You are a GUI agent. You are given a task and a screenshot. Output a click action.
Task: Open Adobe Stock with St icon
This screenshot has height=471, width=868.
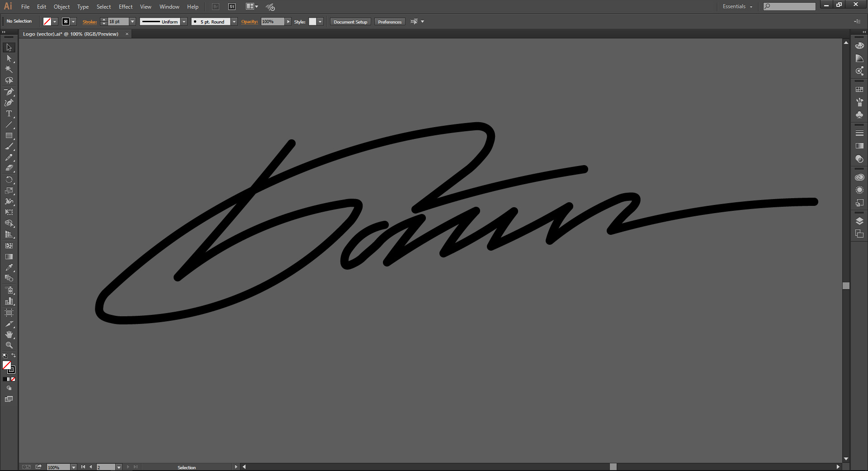tap(232, 7)
